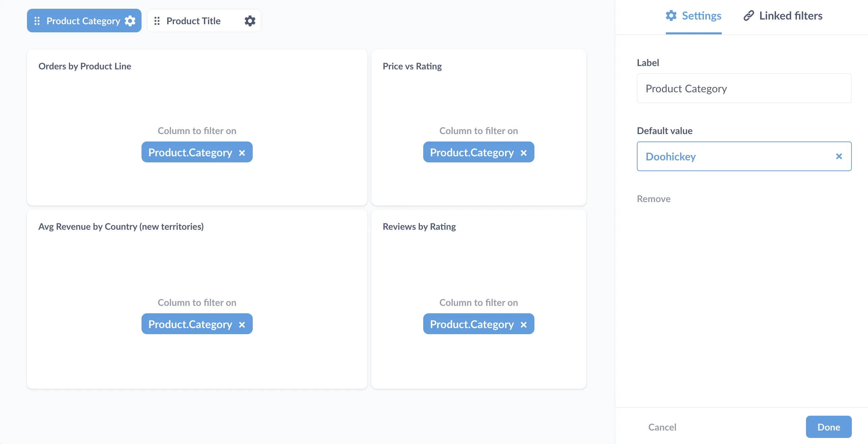Click the drag handle on Product Title filter
This screenshot has height=444, width=868.
click(157, 21)
